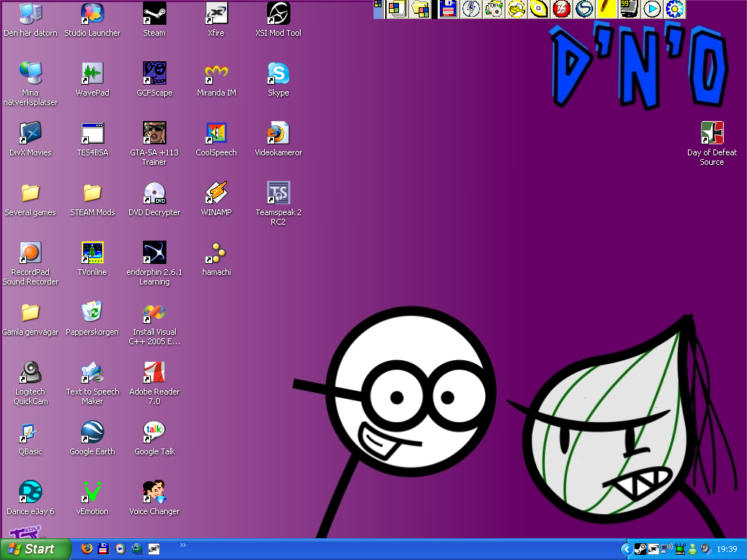Screen dimensions: 747x560
Task: Expand hidden system tray icons arrow
Action: 626,549
